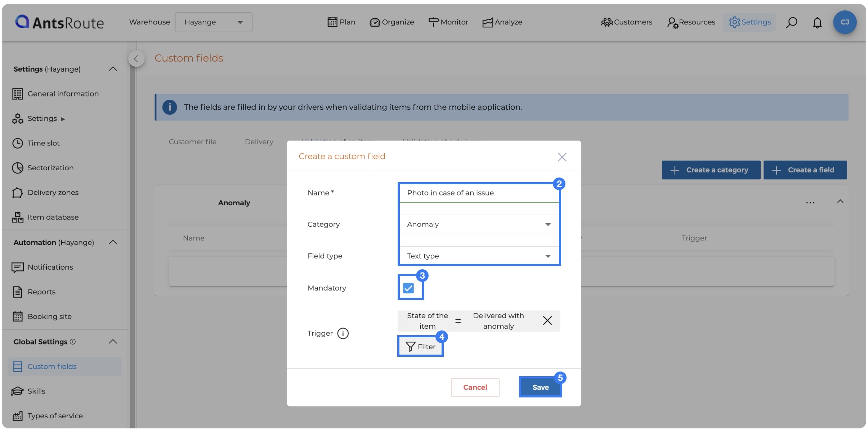
Task: Click the Filter button
Action: point(420,347)
